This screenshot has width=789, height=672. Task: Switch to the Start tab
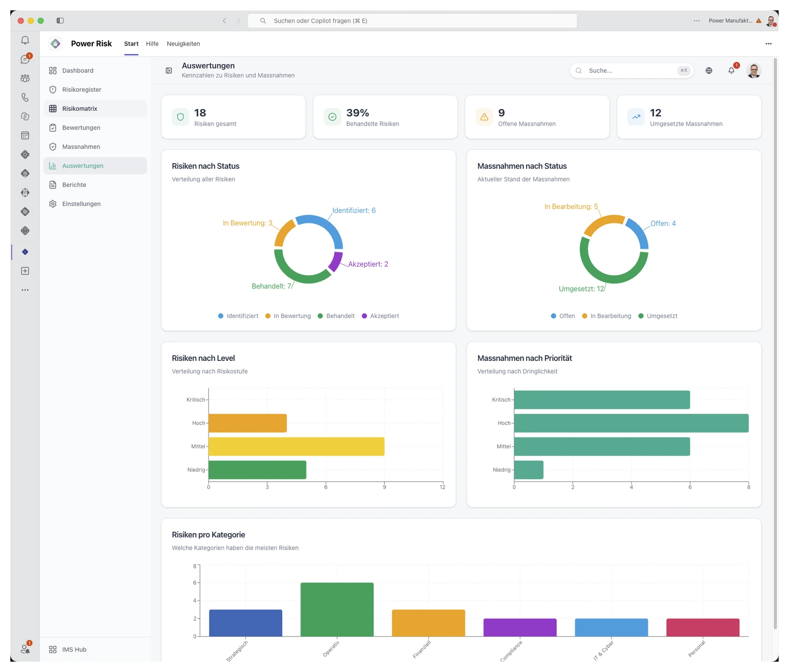tap(131, 44)
